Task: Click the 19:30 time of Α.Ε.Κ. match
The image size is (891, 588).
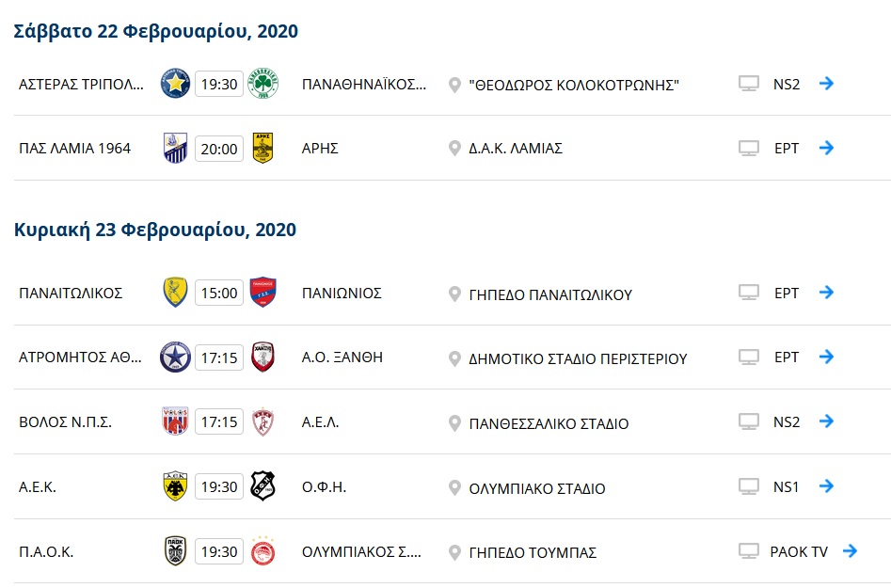Action: click(218, 486)
